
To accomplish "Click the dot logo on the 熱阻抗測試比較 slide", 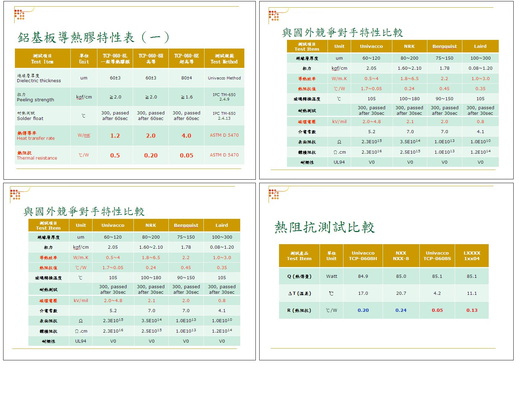I will click(x=274, y=194).
